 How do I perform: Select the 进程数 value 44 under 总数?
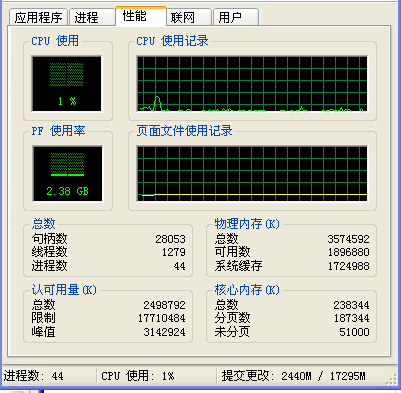pos(179,266)
